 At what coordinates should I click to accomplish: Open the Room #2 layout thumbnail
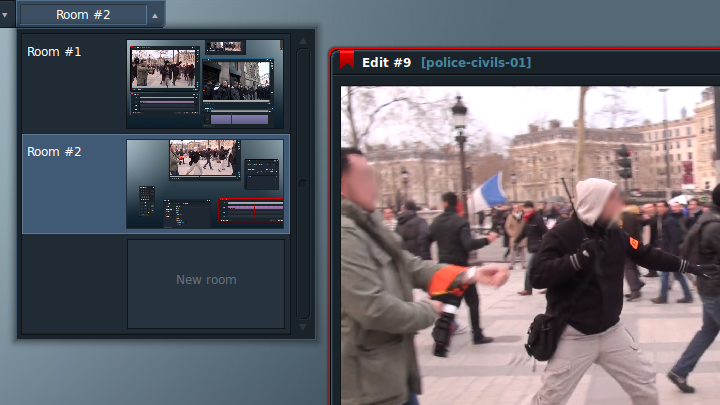coord(205,184)
